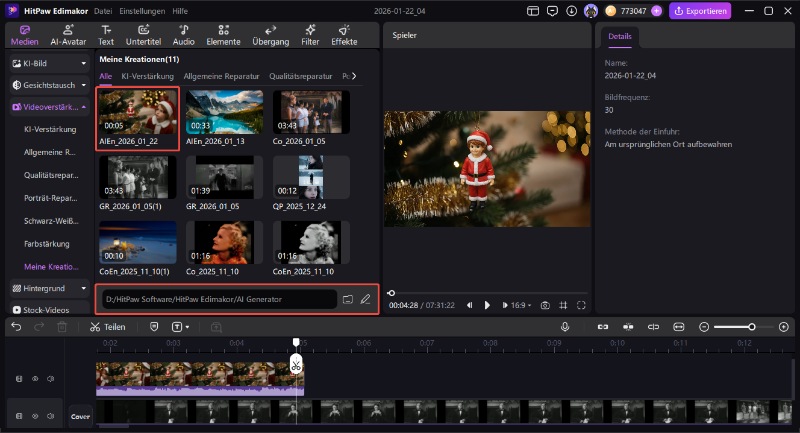This screenshot has width=800, height=433.
Task: Click the scissors icon on the playhead
Action: 296,365
